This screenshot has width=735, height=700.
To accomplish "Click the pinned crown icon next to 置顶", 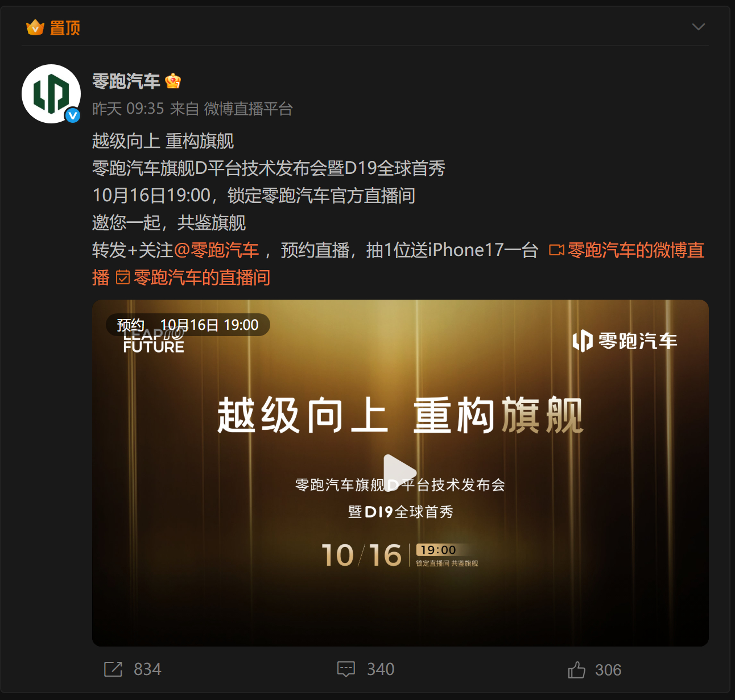I will point(35,27).
